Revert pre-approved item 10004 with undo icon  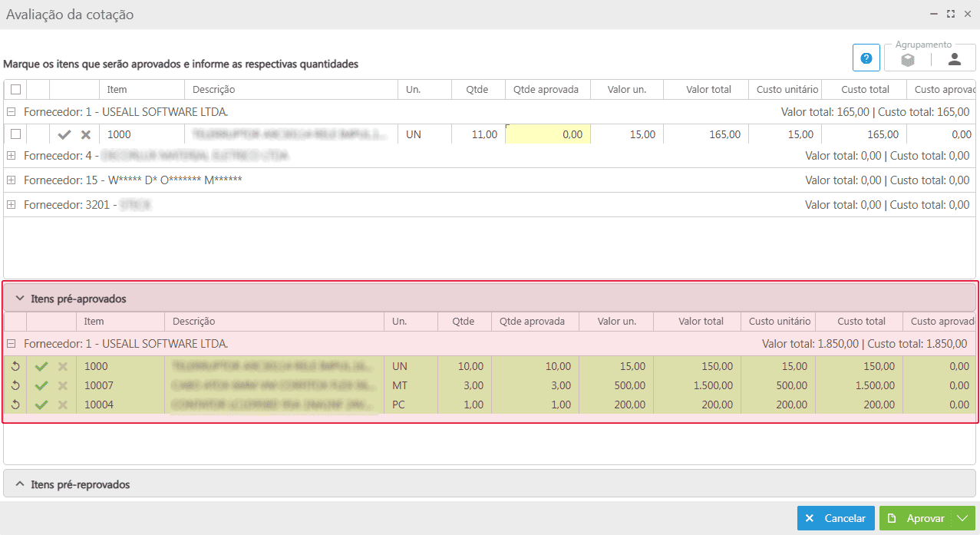pyautogui.click(x=15, y=405)
